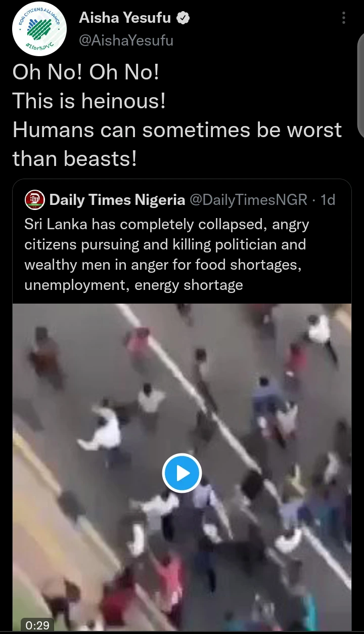
Task: Play the quoted tweet video
Action: pyautogui.click(x=182, y=474)
